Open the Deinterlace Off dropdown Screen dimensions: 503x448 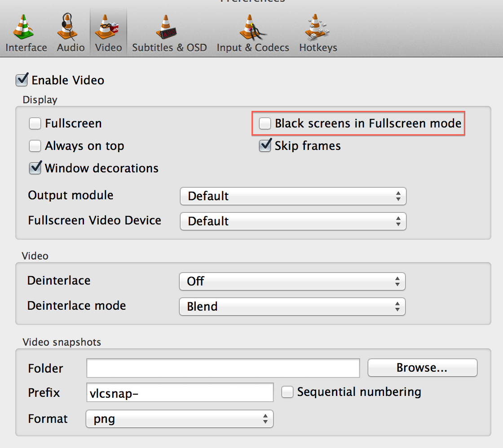pos(292,281)
